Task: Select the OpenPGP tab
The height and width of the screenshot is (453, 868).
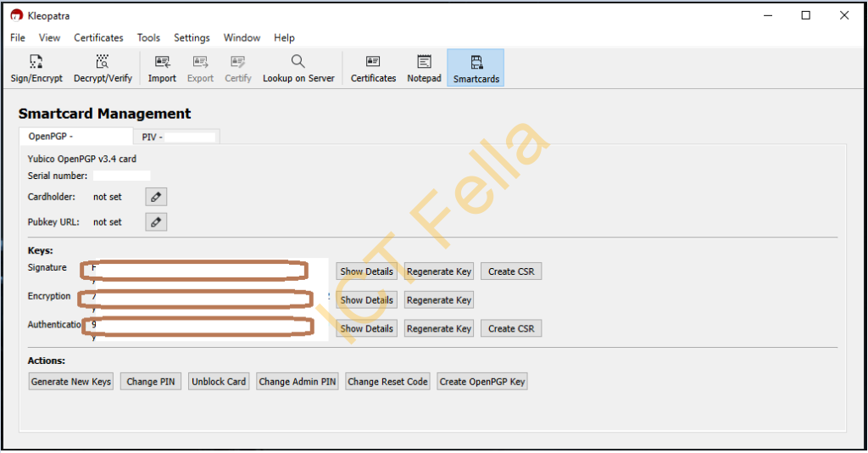Action: pos(76,137)
